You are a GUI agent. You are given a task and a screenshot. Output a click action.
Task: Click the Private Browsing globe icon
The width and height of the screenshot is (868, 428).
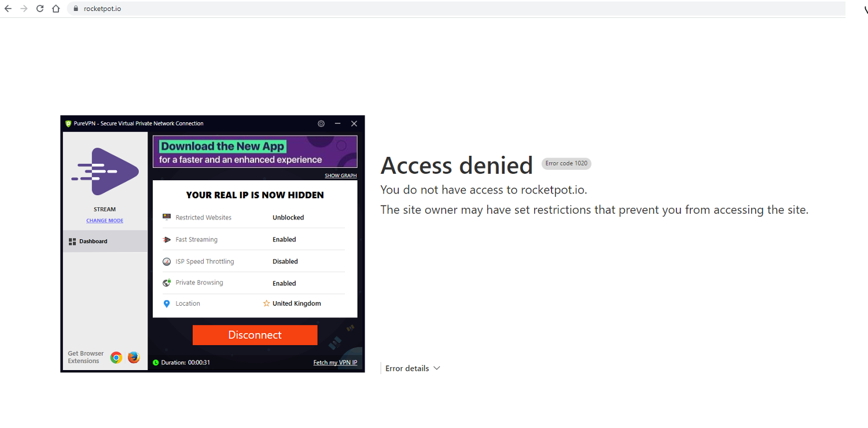click(167, 283)
